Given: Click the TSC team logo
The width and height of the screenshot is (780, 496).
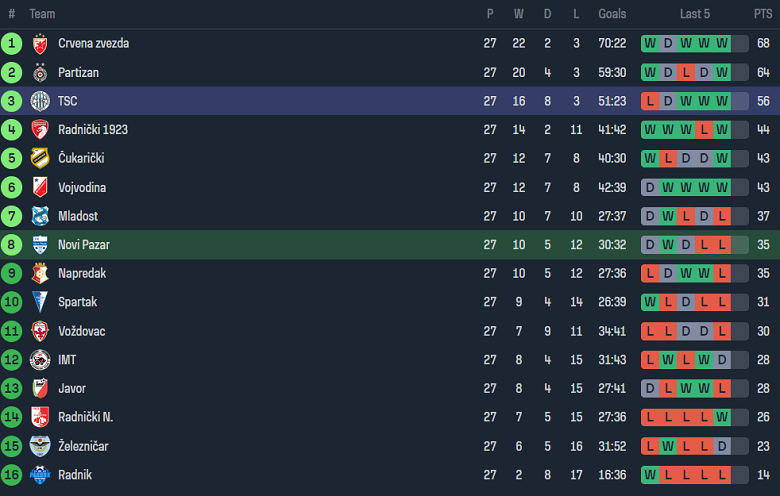Looking at the screenshot, I should (x=40, y=101).
